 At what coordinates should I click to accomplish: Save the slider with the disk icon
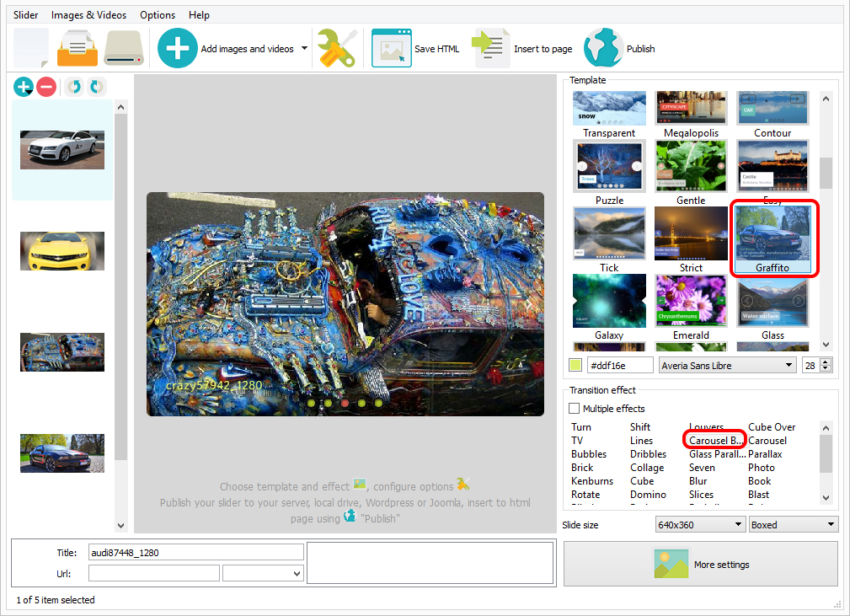(123, 48)
